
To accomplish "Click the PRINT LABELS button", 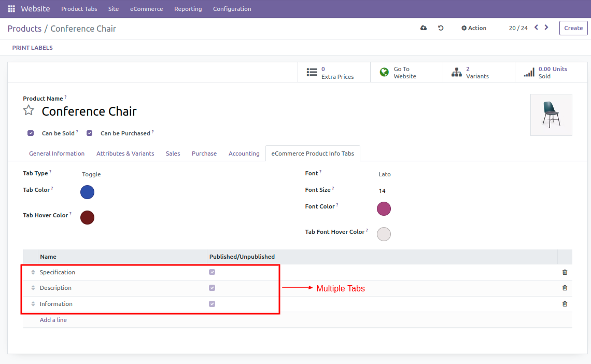I will 33,48.
